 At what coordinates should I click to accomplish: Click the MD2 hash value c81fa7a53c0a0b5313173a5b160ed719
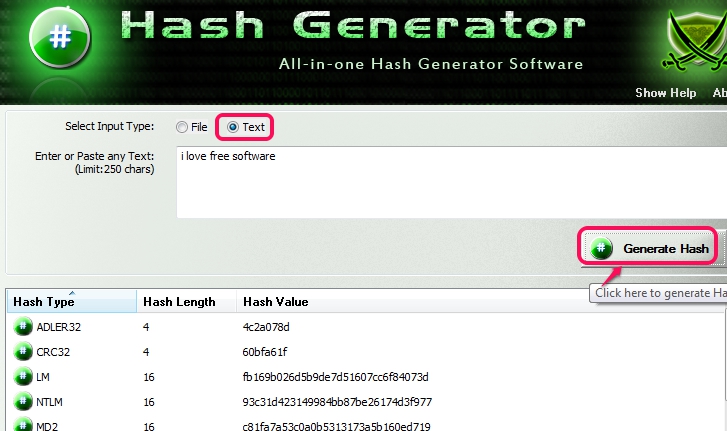336,426
